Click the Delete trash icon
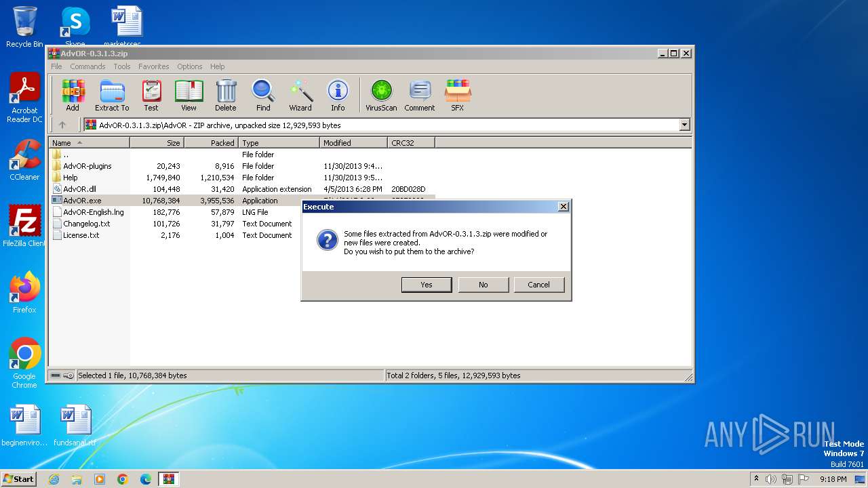The image size is (868, 488). pyautogui.click(x=226, y=95)
